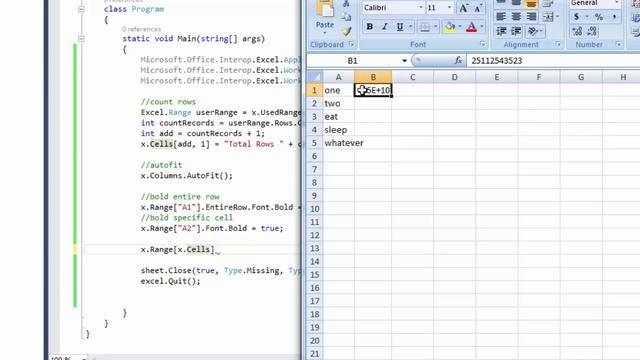
Task: Open the Font Color dropdown arrow
Action: click(x=482, y=27)
